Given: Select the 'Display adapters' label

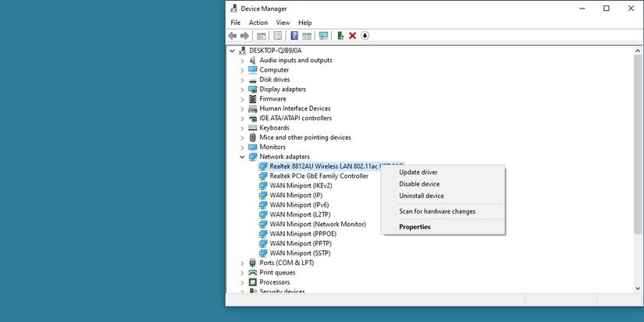Looking at the screenshot, I should tap(283, 90).
